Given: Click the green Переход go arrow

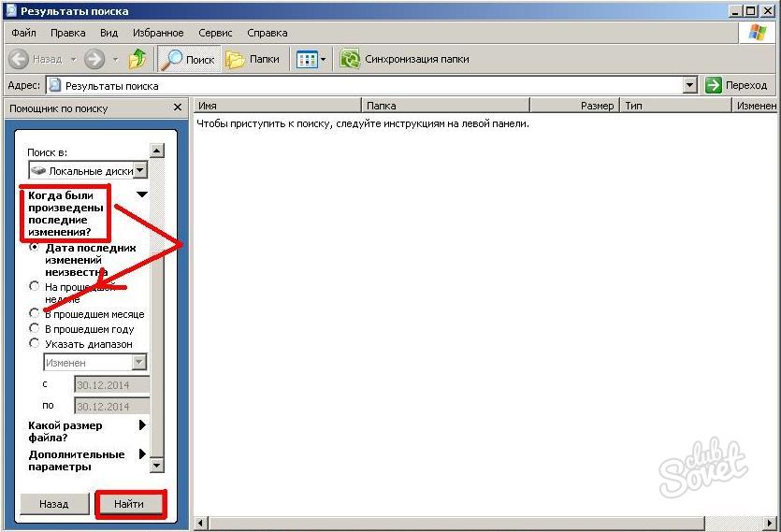Looking at the screenshot, I should 715,85.
